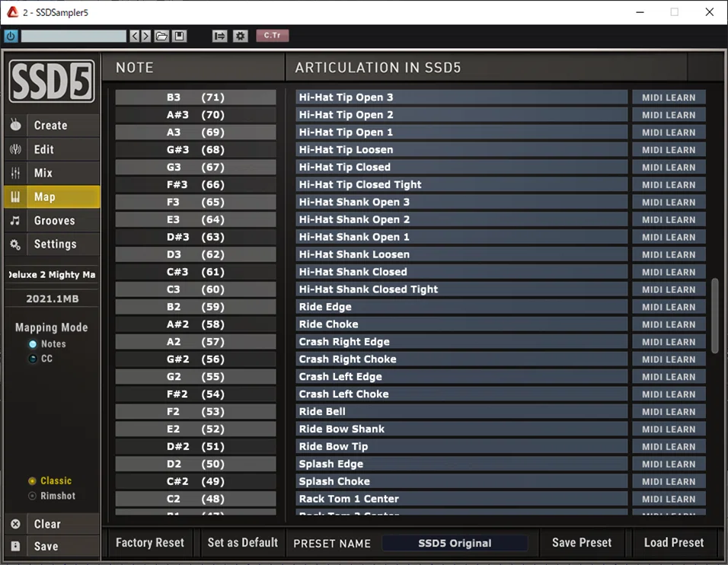Open articulation dropdown Hi-Hat Tip Closed Tight
Screen dimensions: 728x565
461,184
